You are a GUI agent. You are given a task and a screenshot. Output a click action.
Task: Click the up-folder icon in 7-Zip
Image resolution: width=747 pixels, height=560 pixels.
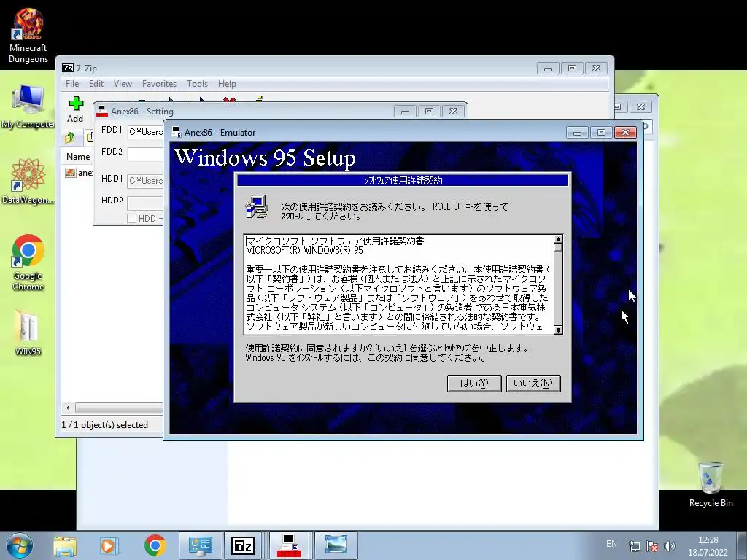click(70, 138)
